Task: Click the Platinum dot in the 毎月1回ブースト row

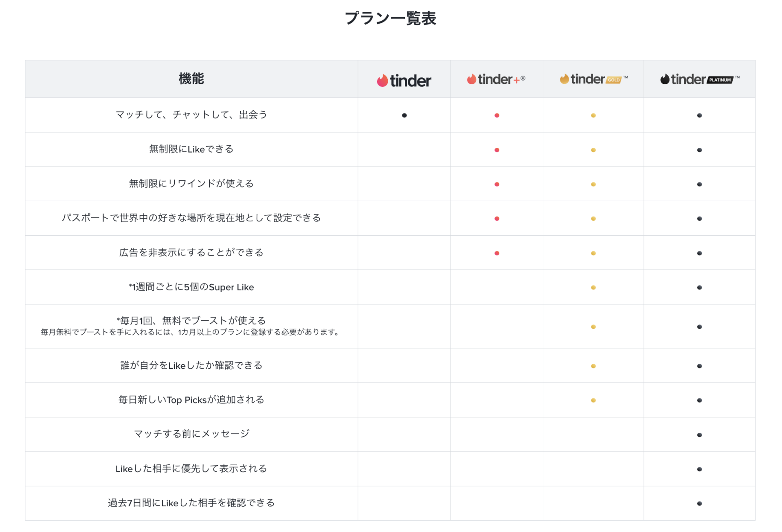Action: (x=699, y=326)
